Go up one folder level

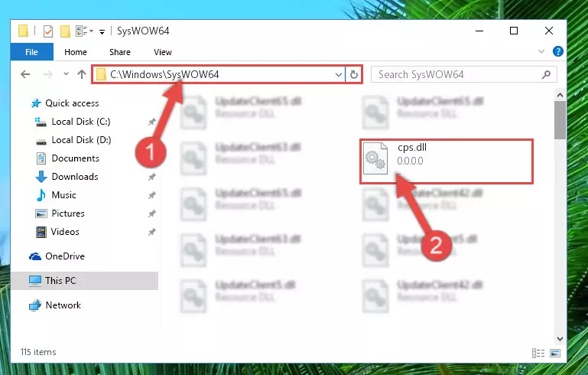[82, 74]
